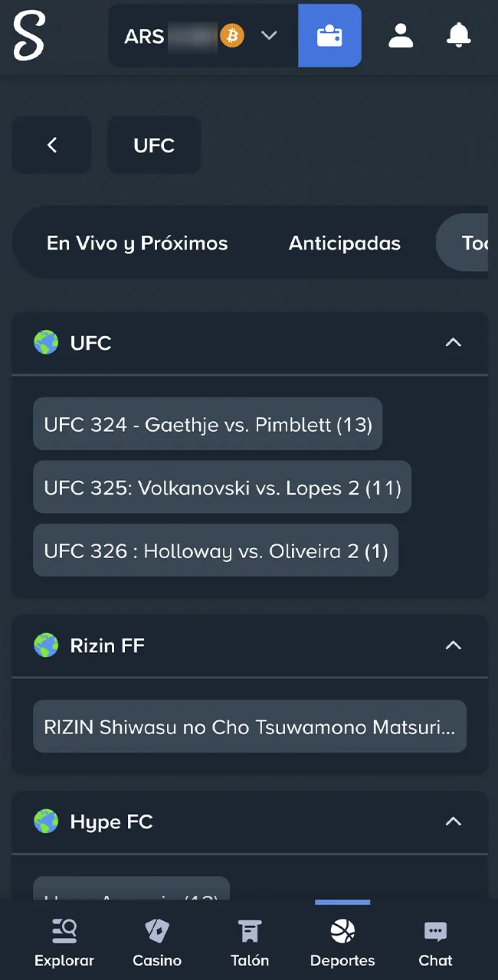The height and width of the screenshot is (980, 498).
Task: Open UFC 324 - Gaethje vs. Pimblett
Action: point(208,424)
